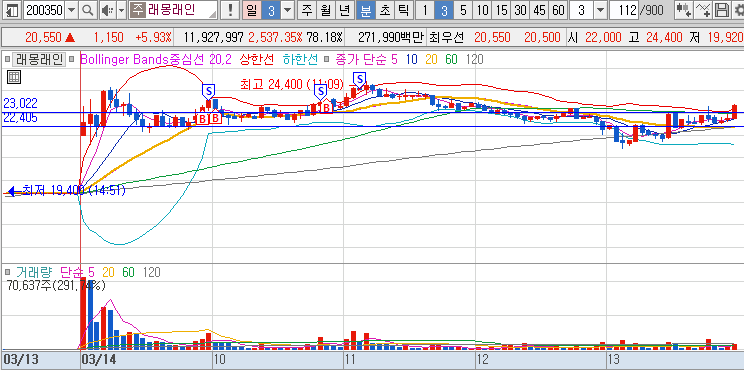The image size is (744, 370).
Task: Click the 22,405 horizontal line price label
Action: (20, 118)
